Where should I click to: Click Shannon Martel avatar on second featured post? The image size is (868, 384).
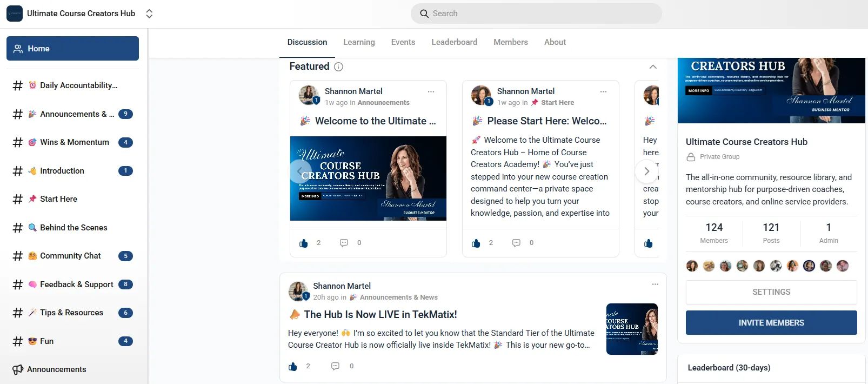tap(481, 95)
